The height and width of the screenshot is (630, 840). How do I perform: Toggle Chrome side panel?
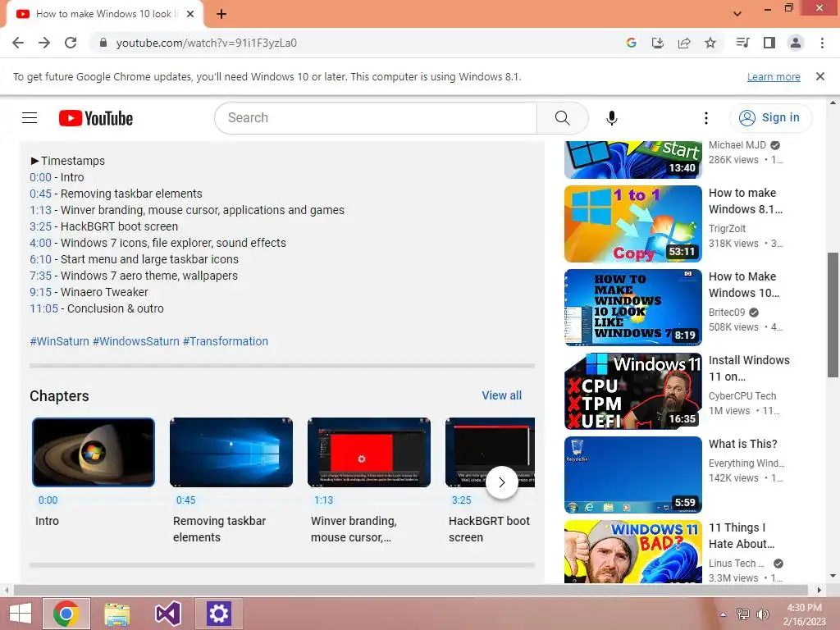pyautogui.click(x=769, y=43)
